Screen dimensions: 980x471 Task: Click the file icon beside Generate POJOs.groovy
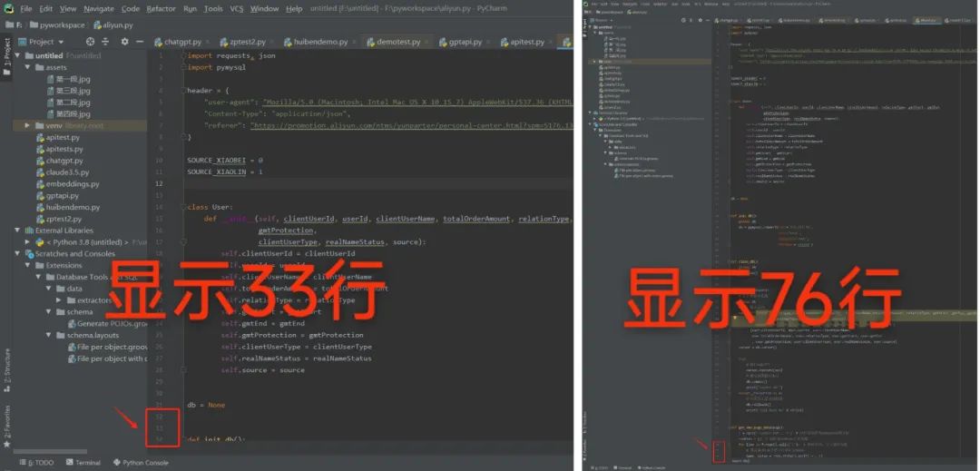point(72,324)
